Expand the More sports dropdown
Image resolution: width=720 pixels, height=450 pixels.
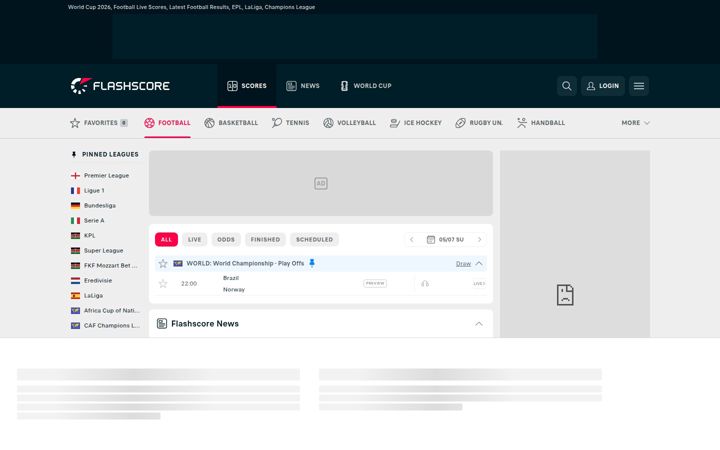point(636,123)
